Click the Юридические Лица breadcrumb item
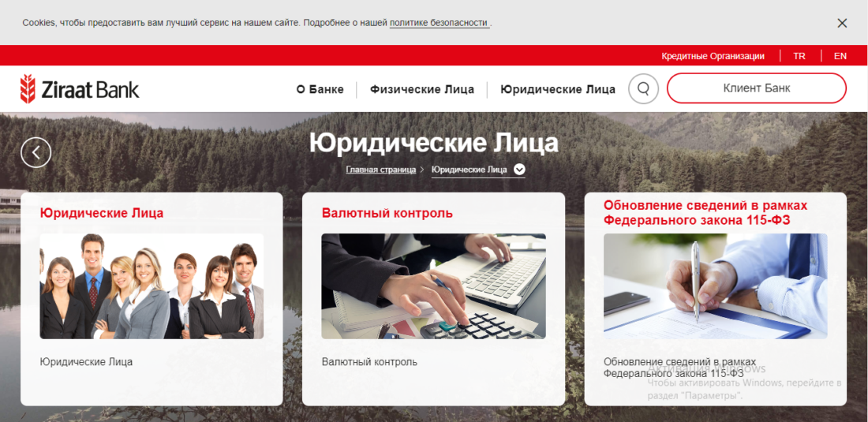Image resolution: width=868 pixels, height=422 pixels. click(469, 170)
